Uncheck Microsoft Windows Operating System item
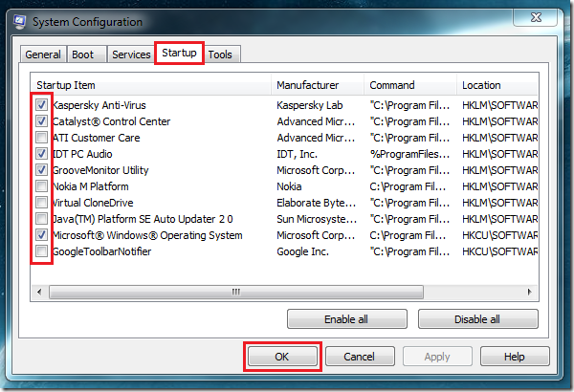574x392 pixels. click(41, 235)
